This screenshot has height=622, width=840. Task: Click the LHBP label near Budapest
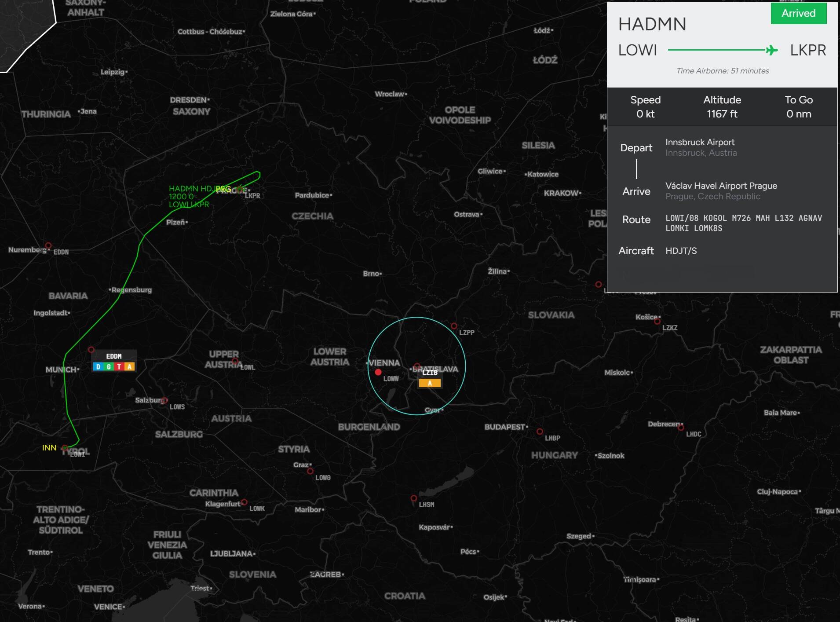coord(552,438)
